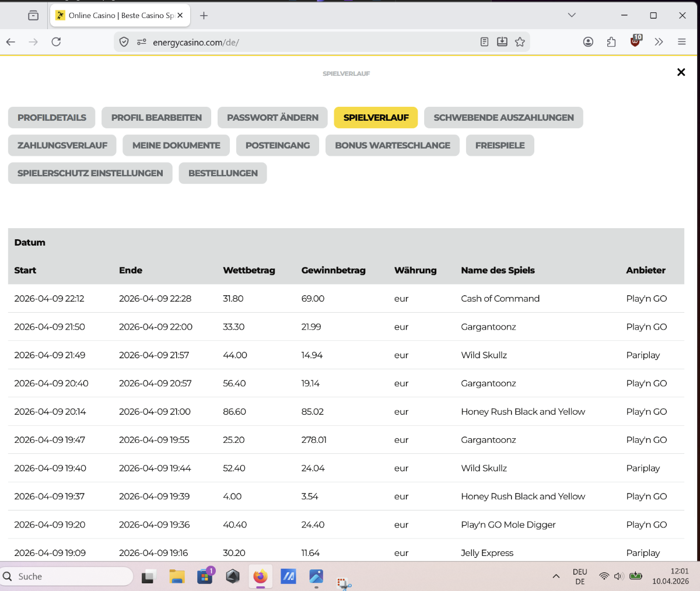Click the tracking protection shield icon
This screenshot has width=700, height=591.
(124, 41)
